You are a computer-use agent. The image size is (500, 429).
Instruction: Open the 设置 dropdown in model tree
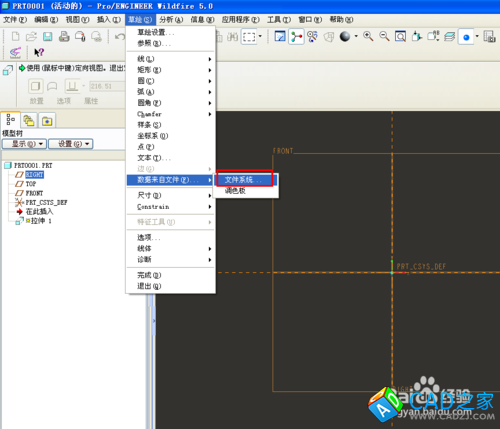point(70,144)
